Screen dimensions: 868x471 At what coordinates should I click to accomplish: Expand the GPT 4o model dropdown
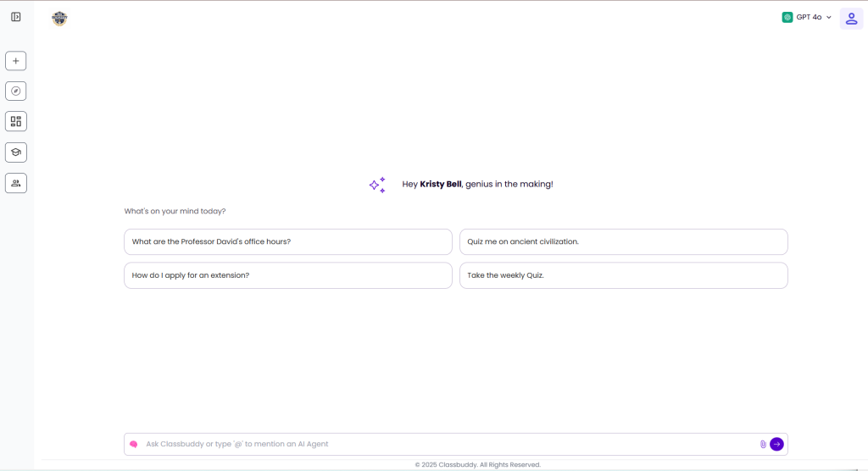click(x=807, y=17)
